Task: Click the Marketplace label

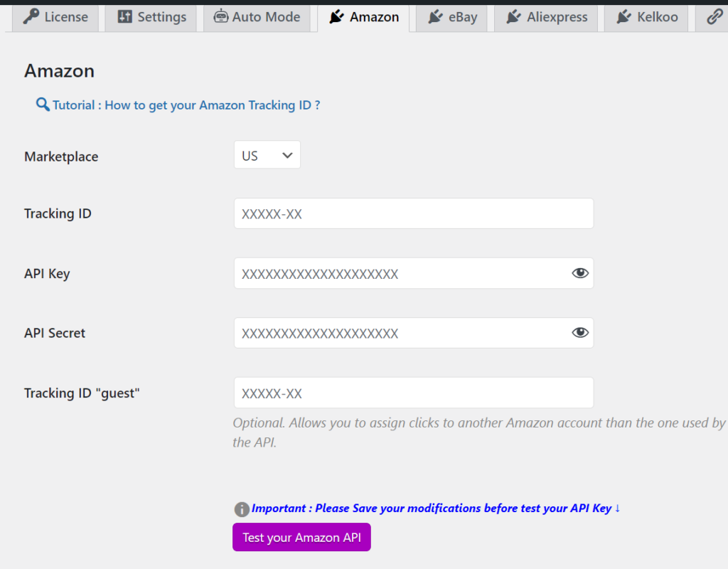Action: [61, 156]
